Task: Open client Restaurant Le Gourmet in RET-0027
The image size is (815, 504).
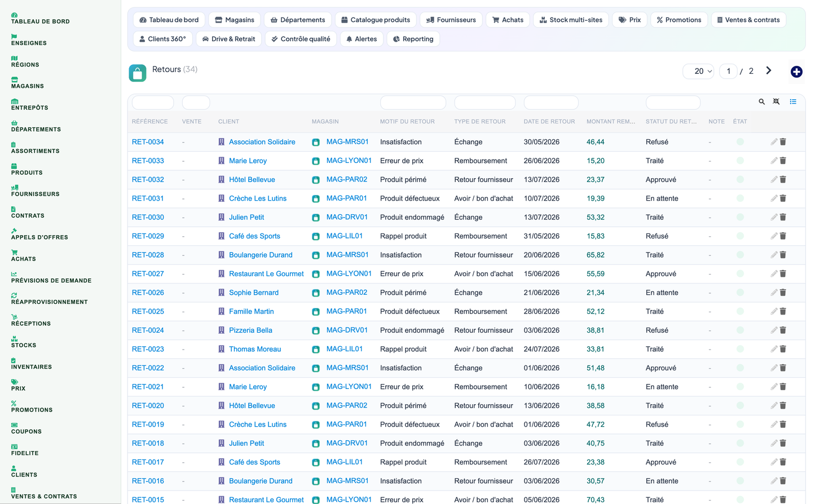Action: pos(266,274)
